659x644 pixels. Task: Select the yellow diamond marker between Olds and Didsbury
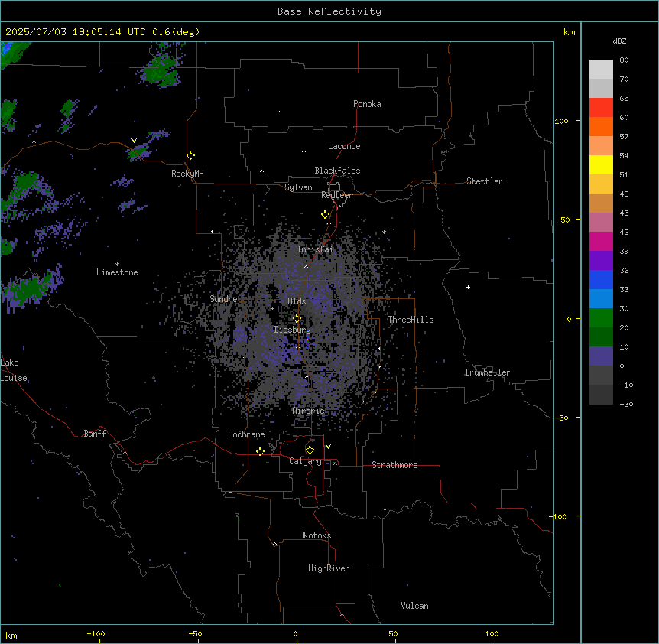pos(297,319)
